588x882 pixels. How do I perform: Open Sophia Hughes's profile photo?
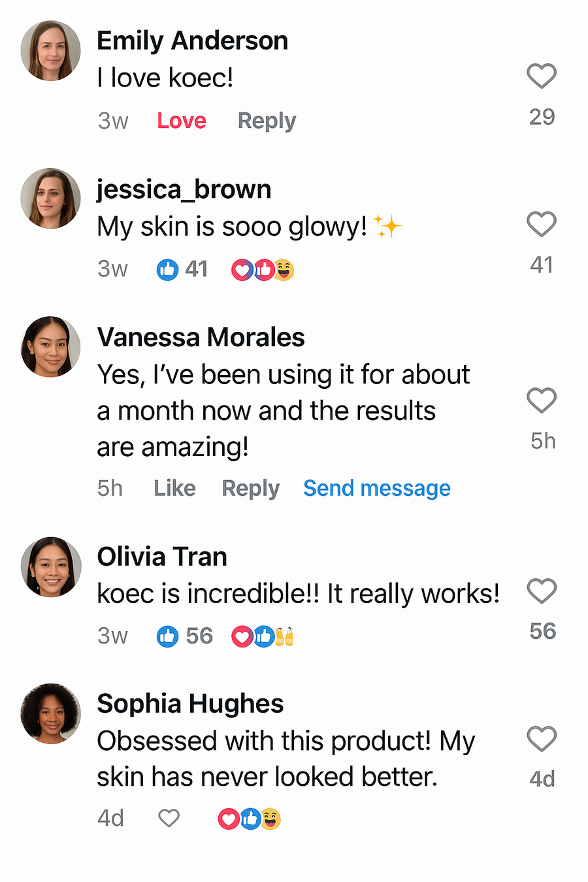[50, 713]
